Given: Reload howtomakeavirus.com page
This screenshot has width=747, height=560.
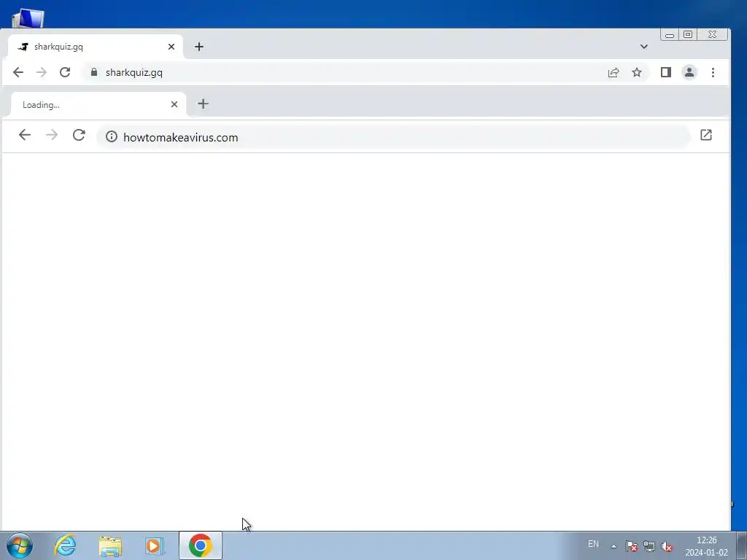Looking at the screenshot, I should pos(79,135).
